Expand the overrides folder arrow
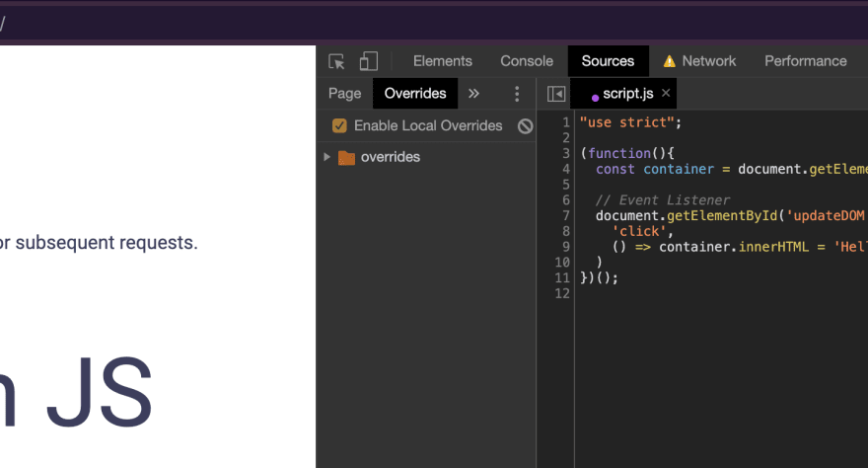 pos(326,157)
